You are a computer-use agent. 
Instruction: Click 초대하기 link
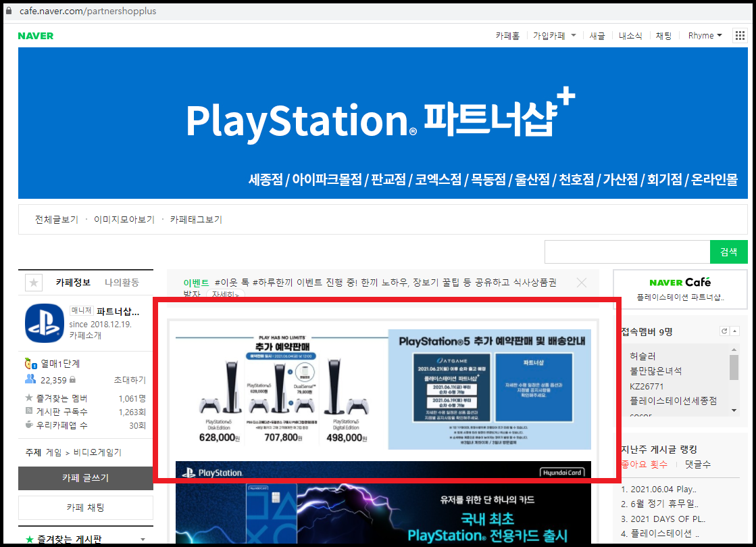click(130, 380)
